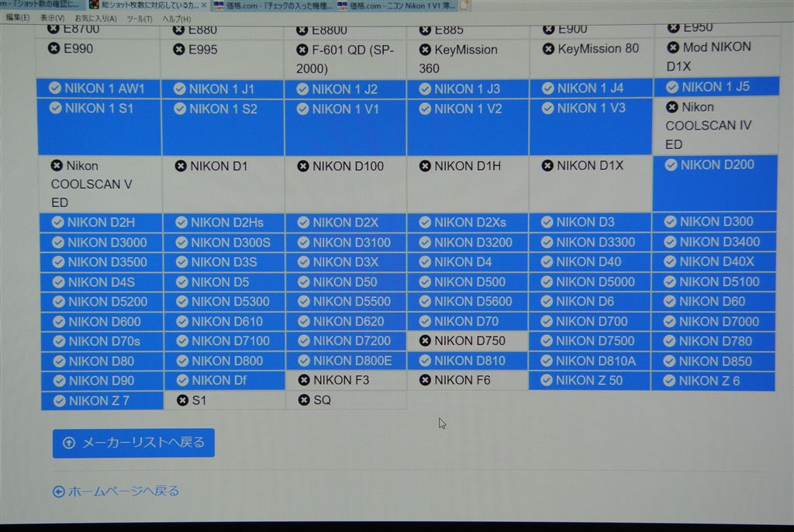The width and height of the screenshot is (794, 532).
Task: Select the NIKON D5300 cell
Action: pos(224,302)
